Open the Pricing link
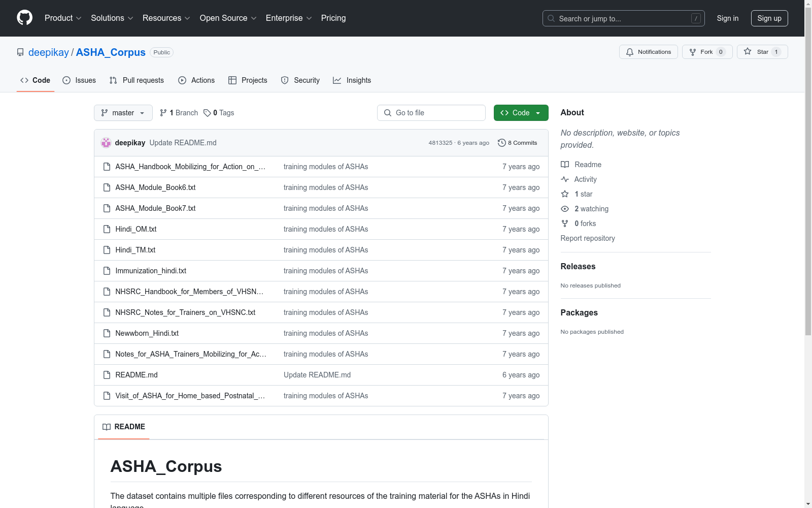Viewport: 812px width, 508px height. click(333, 18)
